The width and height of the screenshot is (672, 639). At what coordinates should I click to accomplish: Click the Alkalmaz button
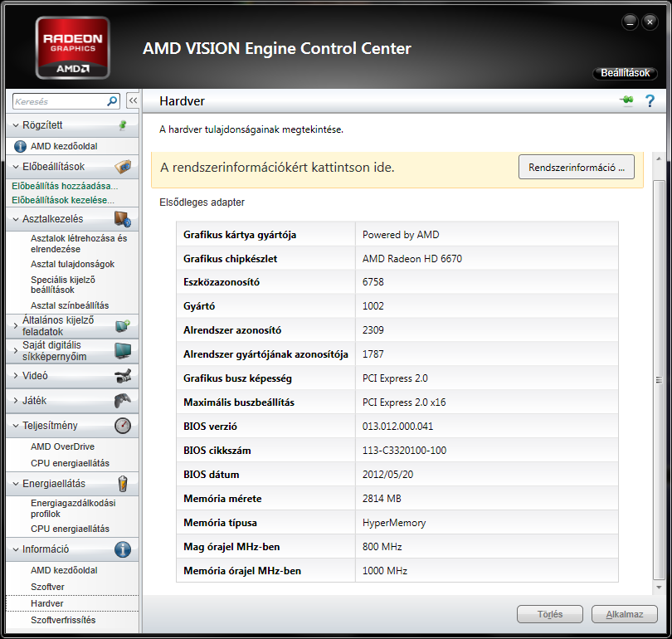625,614
